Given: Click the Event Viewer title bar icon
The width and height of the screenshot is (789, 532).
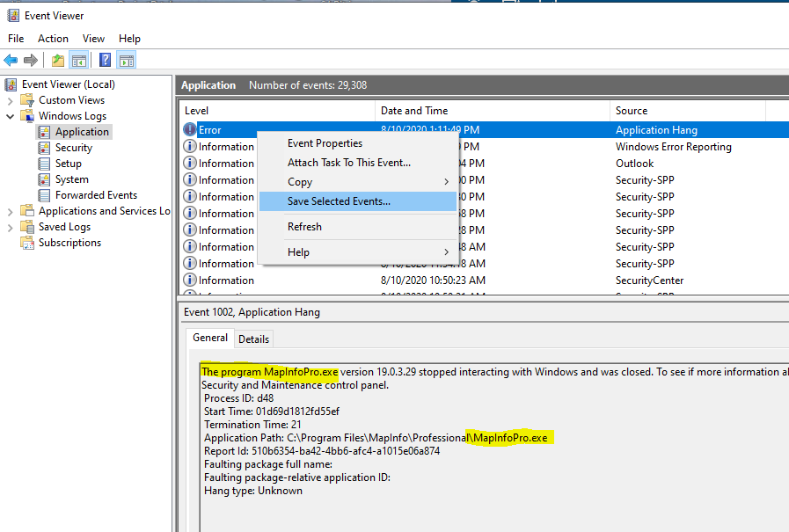Looking at the screenshot, I should [x=13, y=16].
